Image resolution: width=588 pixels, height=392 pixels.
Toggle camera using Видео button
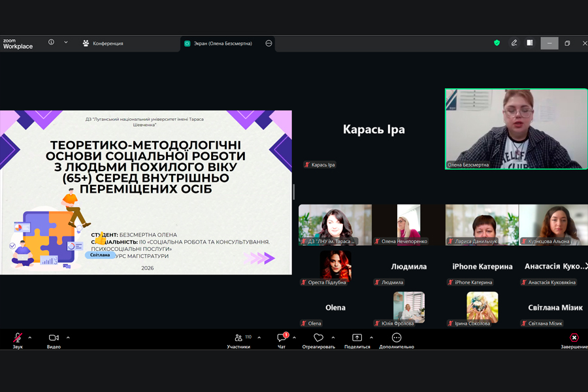pyautogui.click(x=54, y=338)
